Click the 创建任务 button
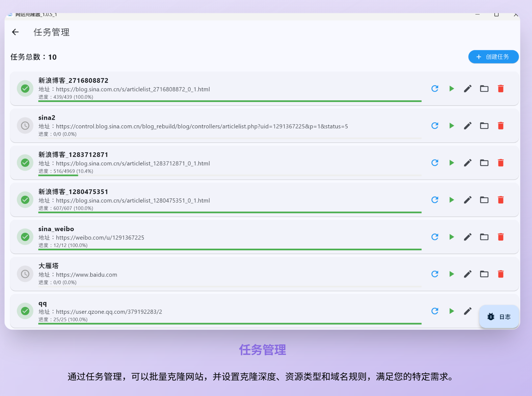The image size is (532, 396). [493, 57]
